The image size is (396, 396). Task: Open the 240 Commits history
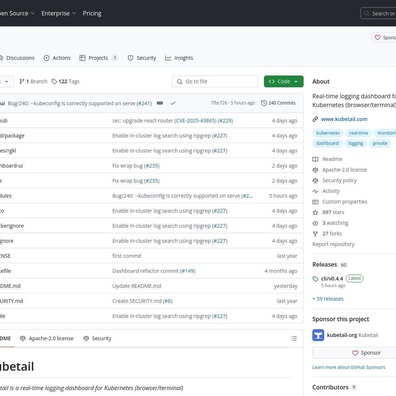tap(278, 103)
